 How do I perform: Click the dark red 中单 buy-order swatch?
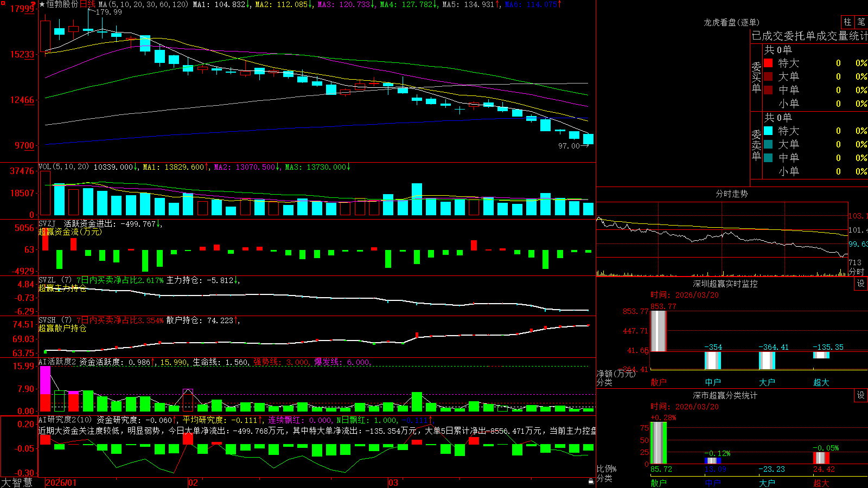click(768, 90)
